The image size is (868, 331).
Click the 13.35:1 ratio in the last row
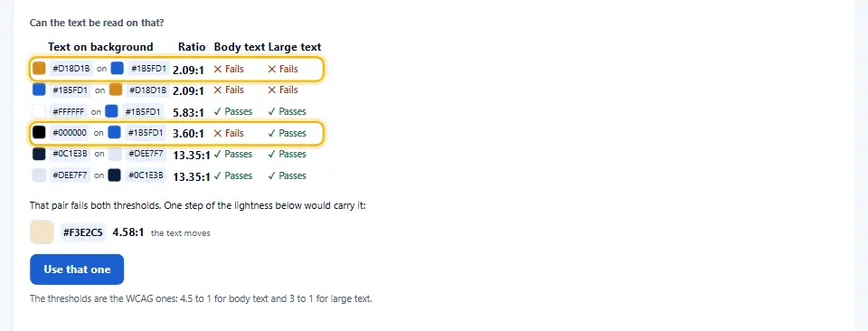(x=192, y=177)
